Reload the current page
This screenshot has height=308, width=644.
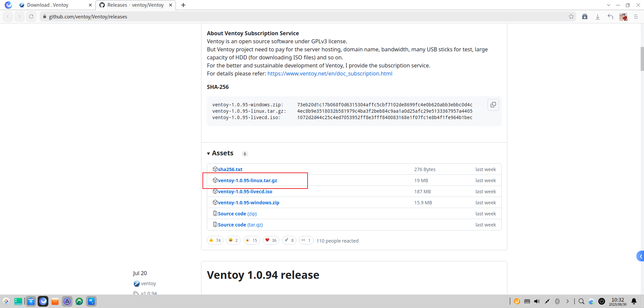[31, 16]
